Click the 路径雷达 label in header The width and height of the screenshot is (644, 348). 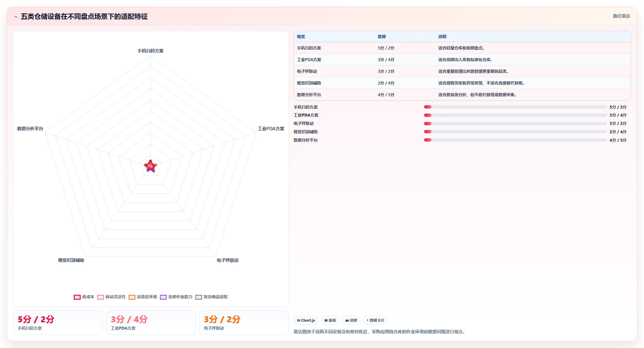click(621, 16)
